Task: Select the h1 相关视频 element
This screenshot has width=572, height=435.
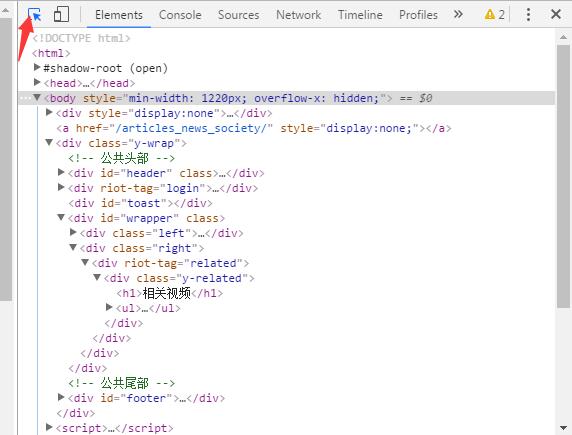Action: 170,293
